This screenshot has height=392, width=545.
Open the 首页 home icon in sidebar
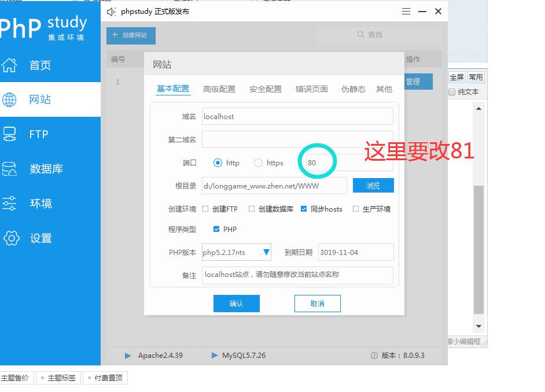[x=9, y=65]
